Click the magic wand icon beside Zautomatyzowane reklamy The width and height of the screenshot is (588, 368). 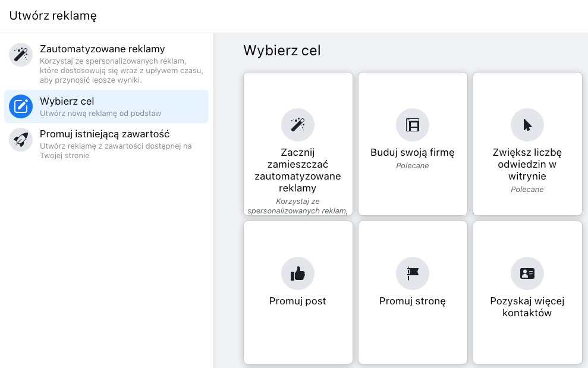coord(21,55)
